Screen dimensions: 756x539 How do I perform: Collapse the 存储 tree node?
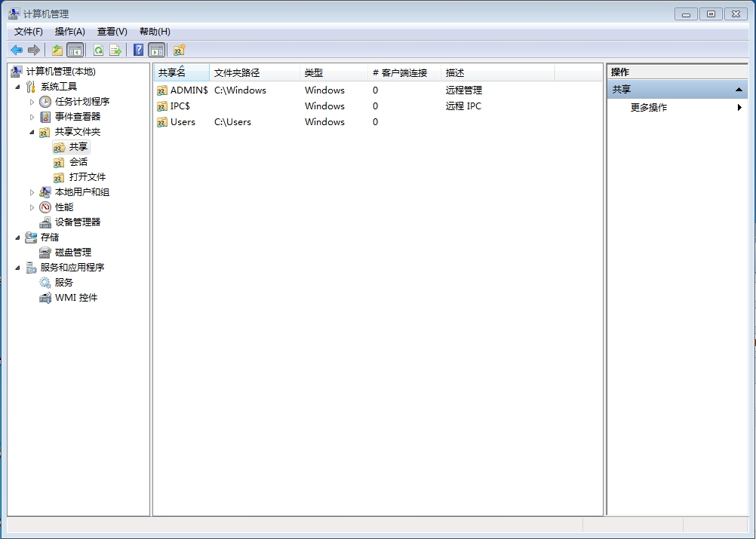(18, 237)
